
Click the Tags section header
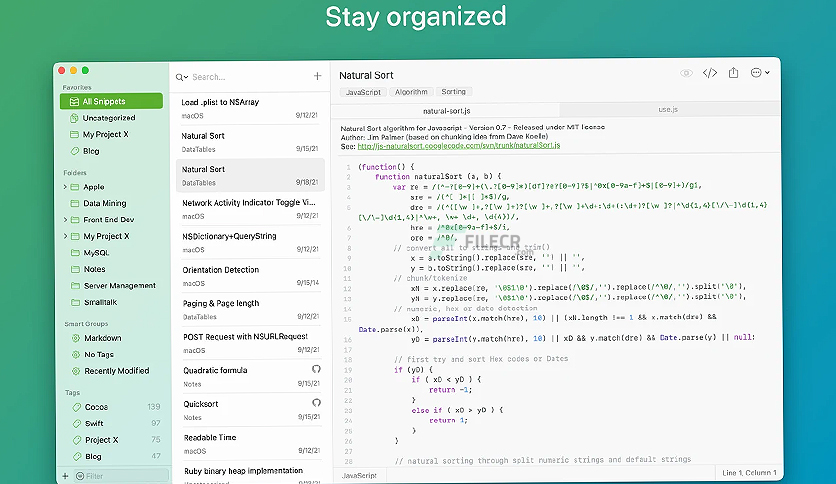(x=73, y=392)
